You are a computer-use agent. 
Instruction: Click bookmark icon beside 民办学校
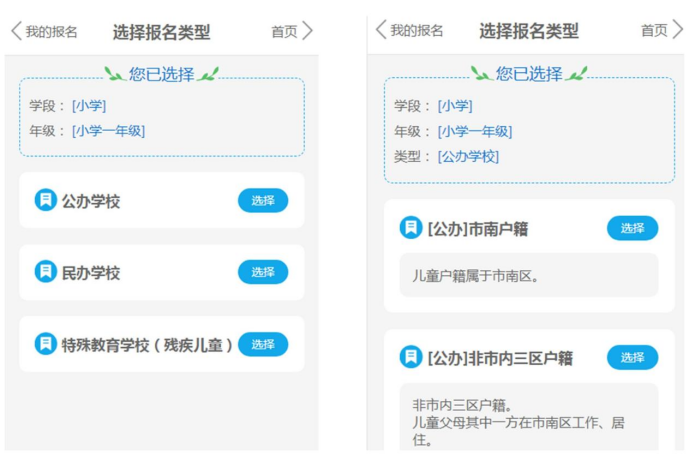click(46, 271)
